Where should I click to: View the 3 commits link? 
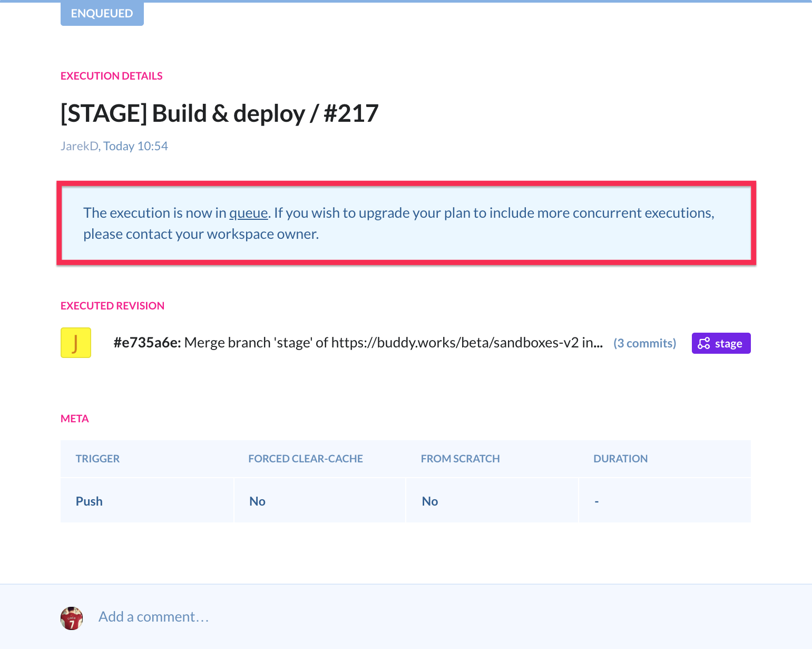click(644, 343)
